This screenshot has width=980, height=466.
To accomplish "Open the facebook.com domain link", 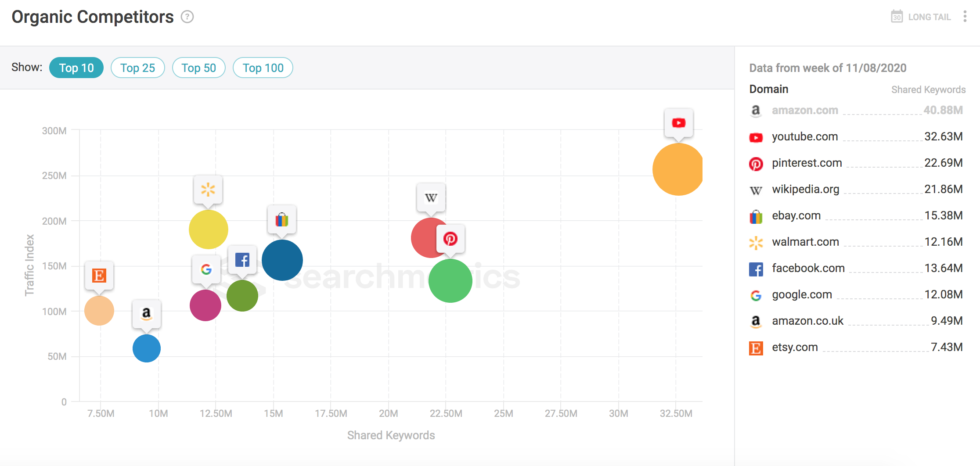I will pyautogui.click(x=808, y=268).
